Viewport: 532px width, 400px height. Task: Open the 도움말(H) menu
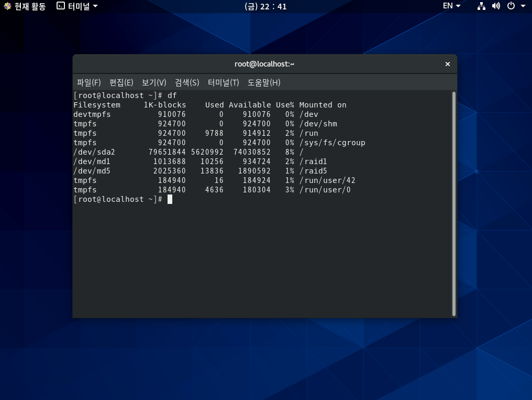[x=264, y=82]
